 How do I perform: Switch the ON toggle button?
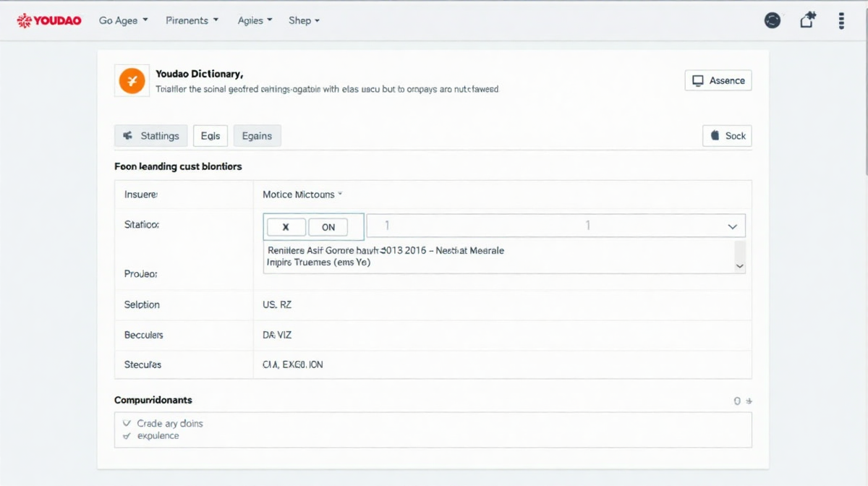(x=328, y=227)
